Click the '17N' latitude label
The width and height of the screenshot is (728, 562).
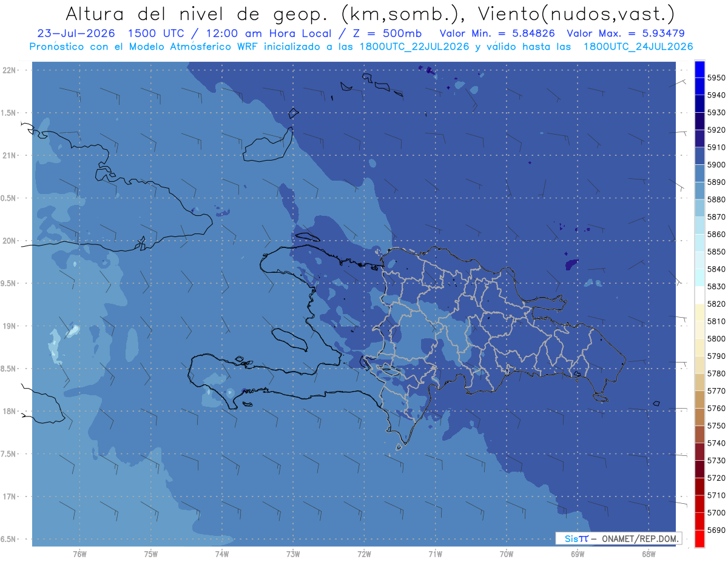pyautogui.click(x=9, y=497)
